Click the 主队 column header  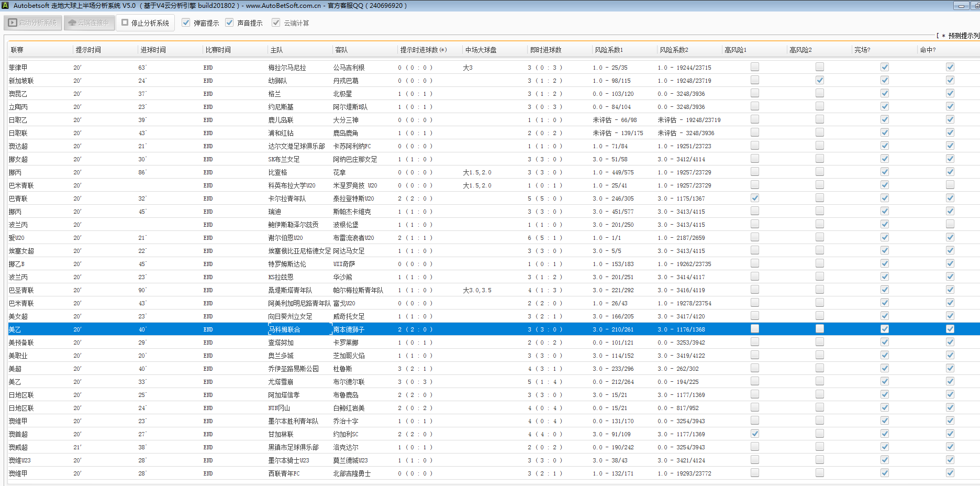[276, 50]
